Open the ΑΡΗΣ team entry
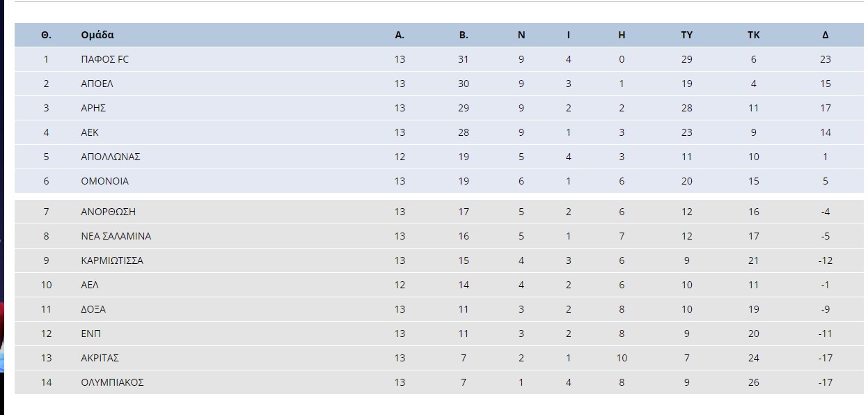868x415 pixels. pyautogui.click(x=93, y=108)
